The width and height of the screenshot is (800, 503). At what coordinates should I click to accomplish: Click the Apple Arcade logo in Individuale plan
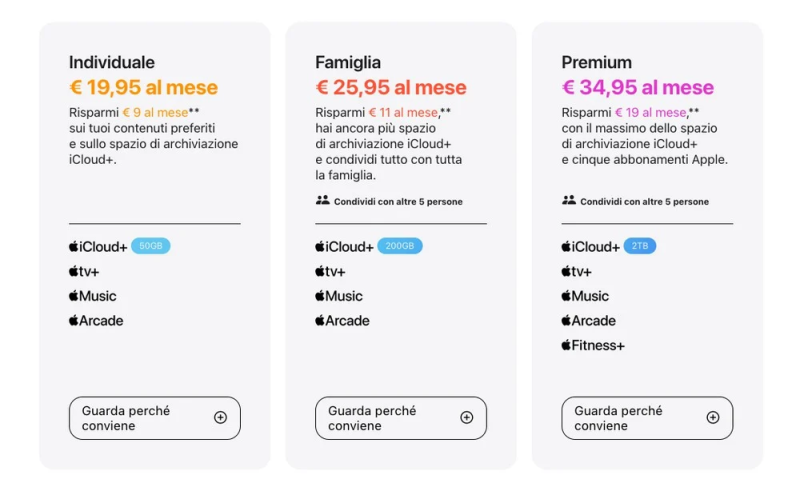[x=96, y=321]
